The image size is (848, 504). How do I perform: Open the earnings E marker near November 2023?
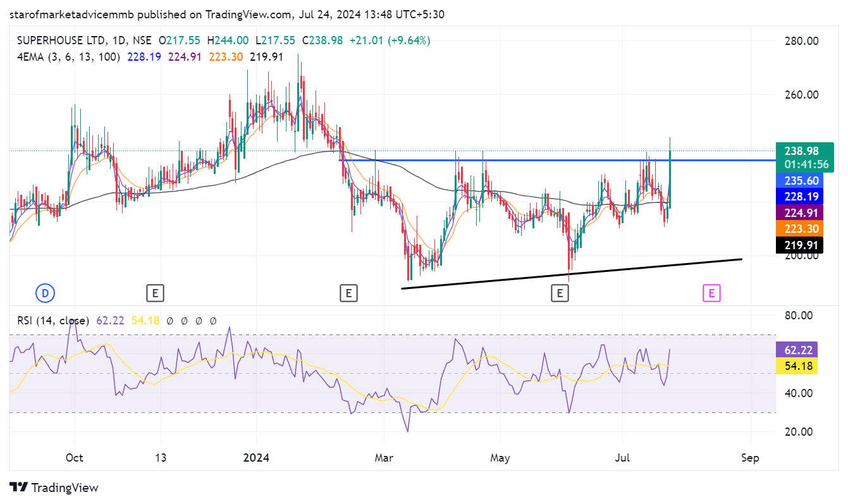click(155, 293)
